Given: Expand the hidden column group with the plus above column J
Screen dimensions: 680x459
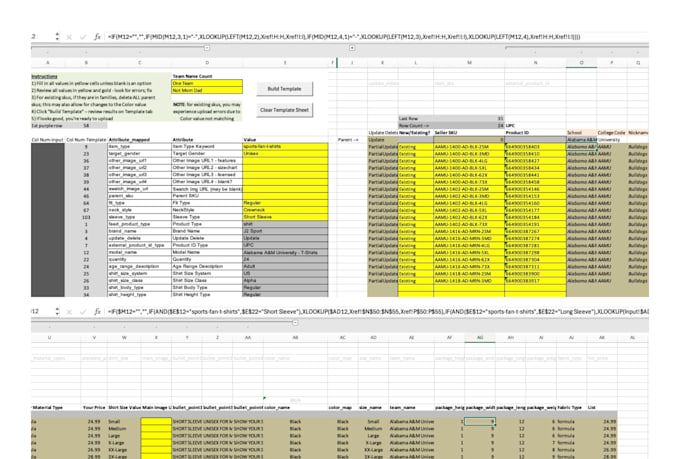Looking at the screenshot, I should click(352, 48).
